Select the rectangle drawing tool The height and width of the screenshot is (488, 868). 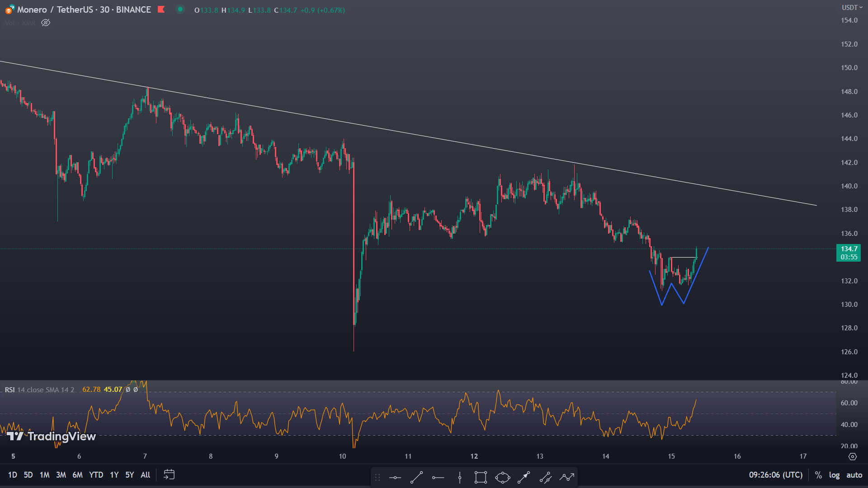481,477
